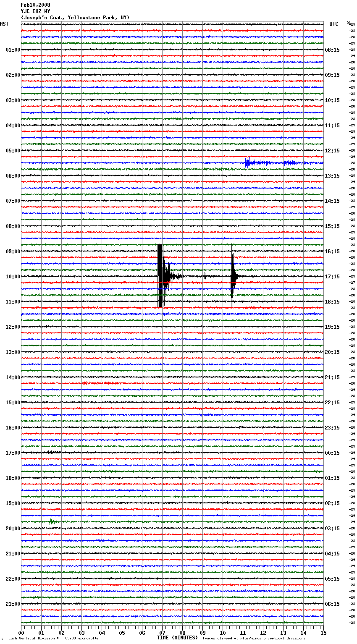
Task: Select the 05:00 MST time label
Action: tap(13, 151)
